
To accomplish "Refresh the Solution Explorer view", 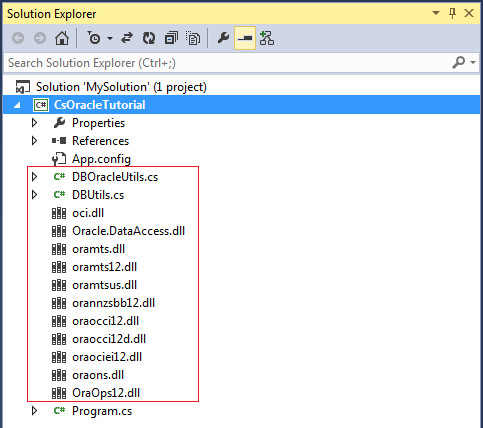I will click(x=149, y=38).
